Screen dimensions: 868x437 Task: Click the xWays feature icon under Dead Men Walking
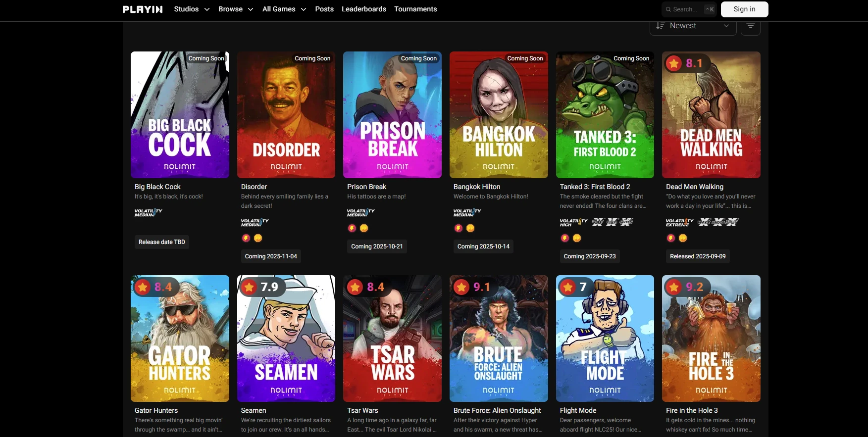(x=704, y=222)
